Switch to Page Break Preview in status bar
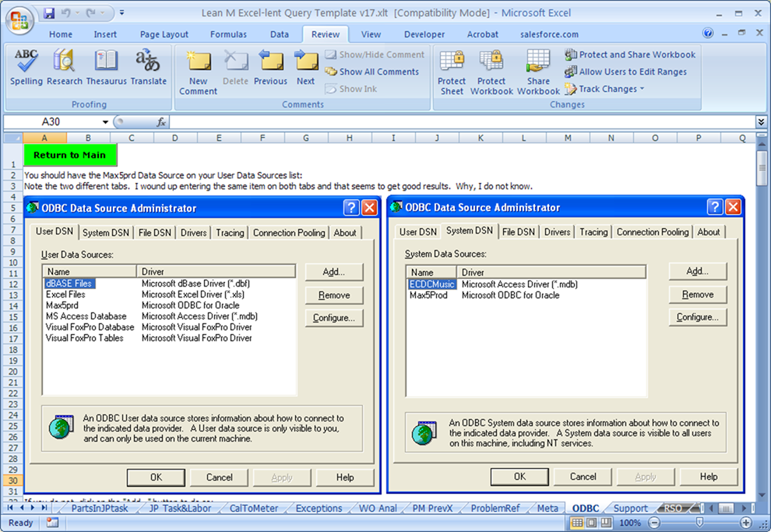 click(x=606, y=522)
